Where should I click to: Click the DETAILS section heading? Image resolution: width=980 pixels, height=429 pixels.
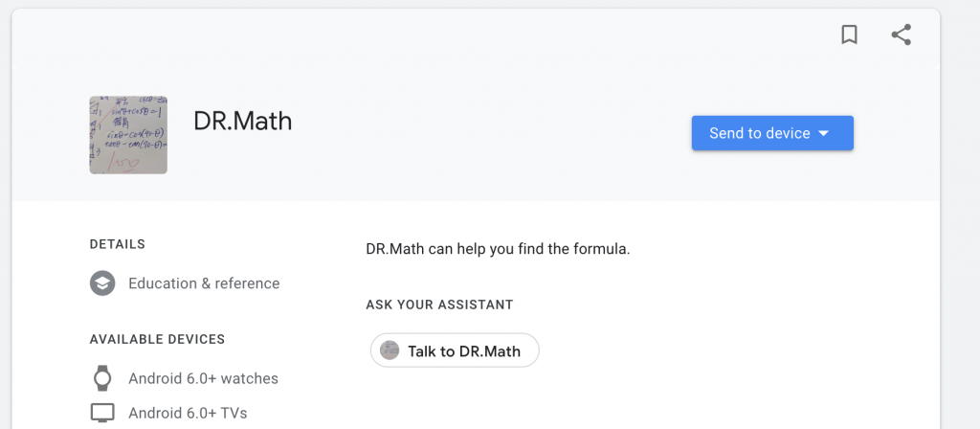tap(117, 244)
